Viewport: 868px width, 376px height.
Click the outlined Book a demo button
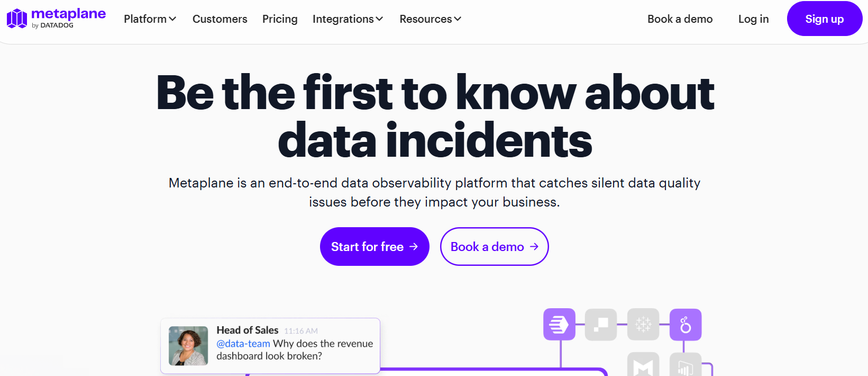tap(494, 246)
